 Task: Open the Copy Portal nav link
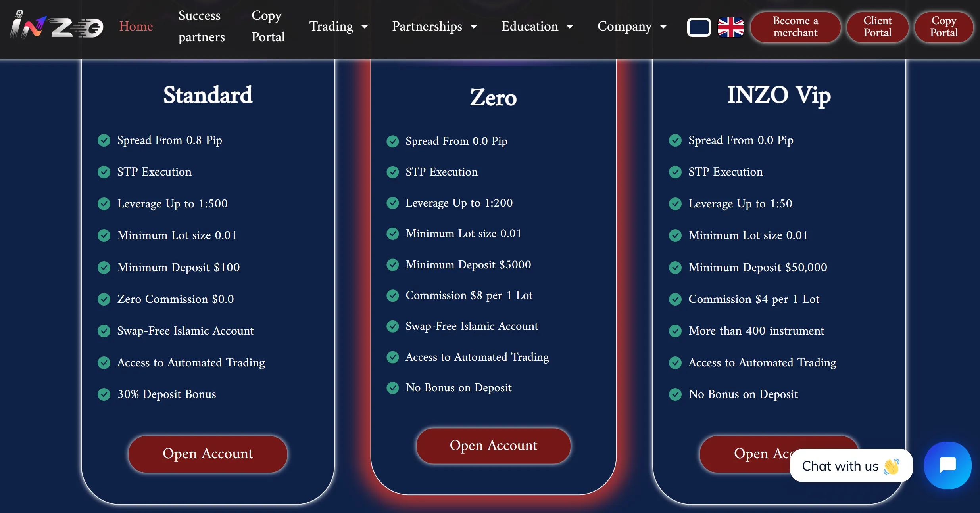[x=268, y=26]
